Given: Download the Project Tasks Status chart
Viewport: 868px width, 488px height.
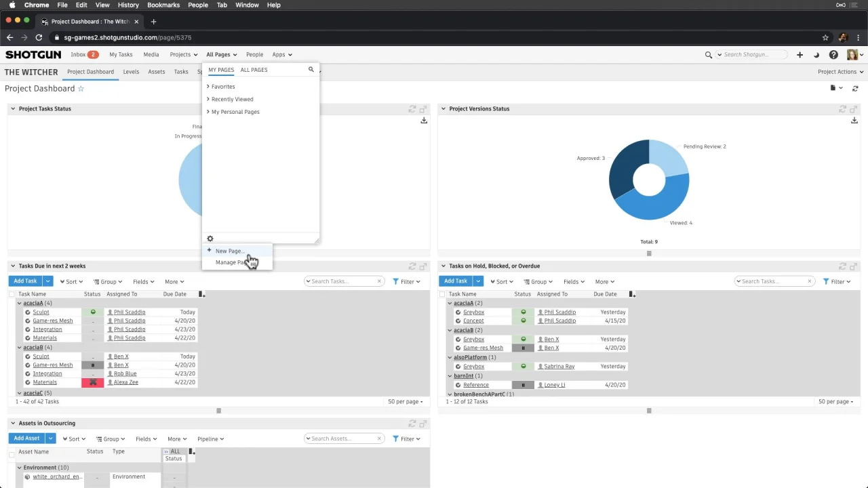Looking at the screenshot, I should 424,121.
